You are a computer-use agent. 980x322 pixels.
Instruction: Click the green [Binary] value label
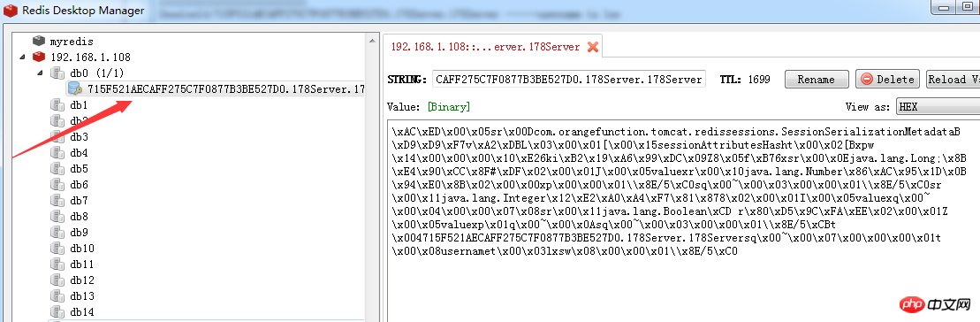point(449,107)
